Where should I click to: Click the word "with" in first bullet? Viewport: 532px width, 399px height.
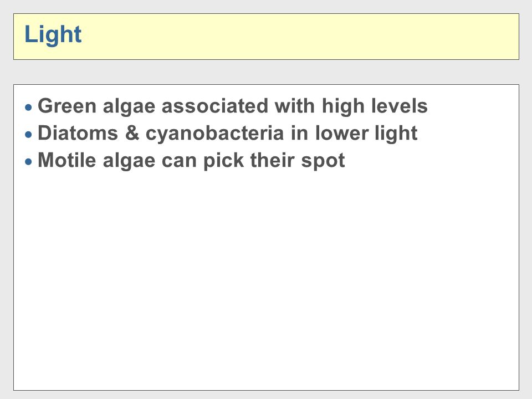tap(295, 106)
